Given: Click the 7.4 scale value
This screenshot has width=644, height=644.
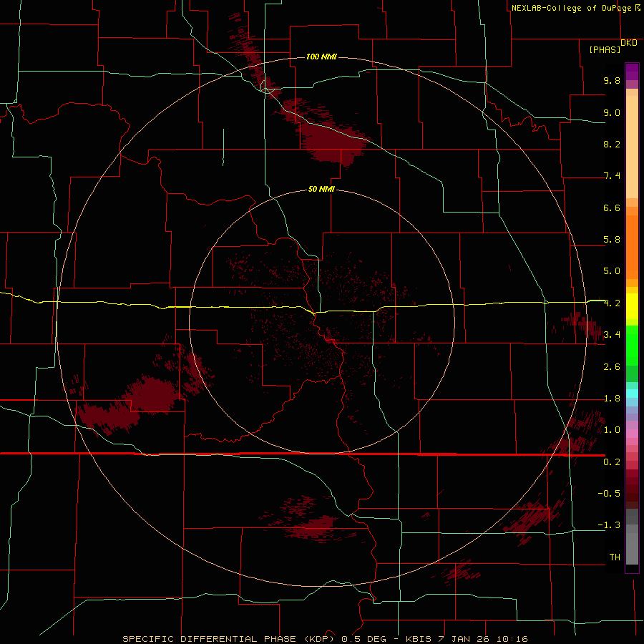Looking at the screenshot, I should tap(612, 176).
